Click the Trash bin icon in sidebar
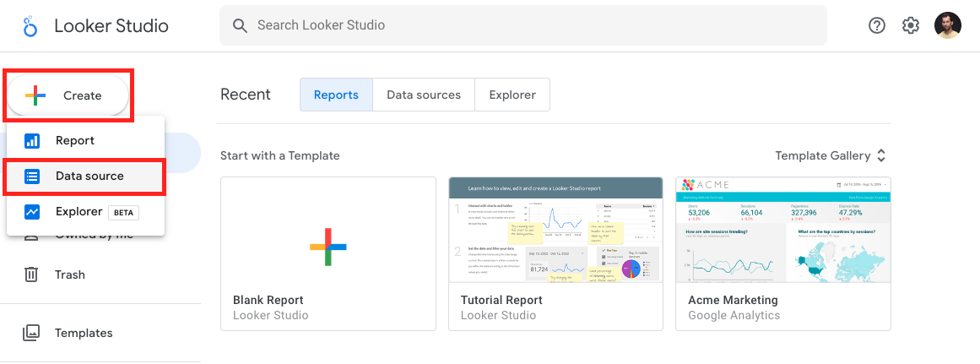This screenshot has width=980, height=364. 31,274
